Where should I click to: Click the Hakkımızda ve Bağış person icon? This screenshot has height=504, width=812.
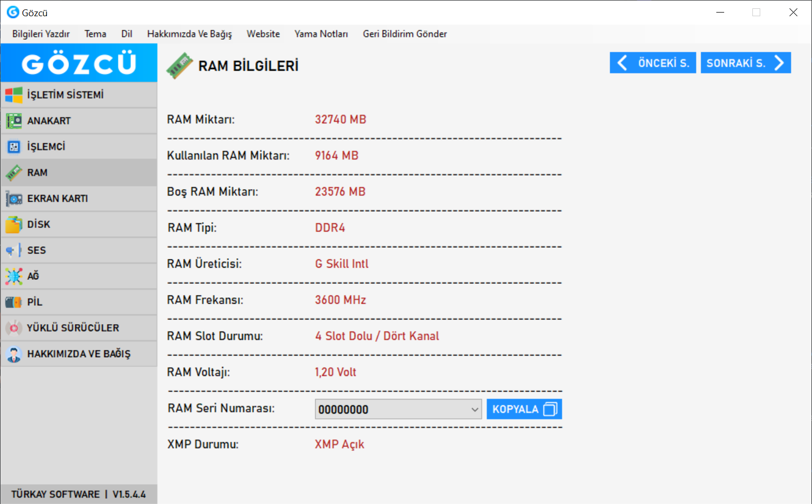click(14, 354)
